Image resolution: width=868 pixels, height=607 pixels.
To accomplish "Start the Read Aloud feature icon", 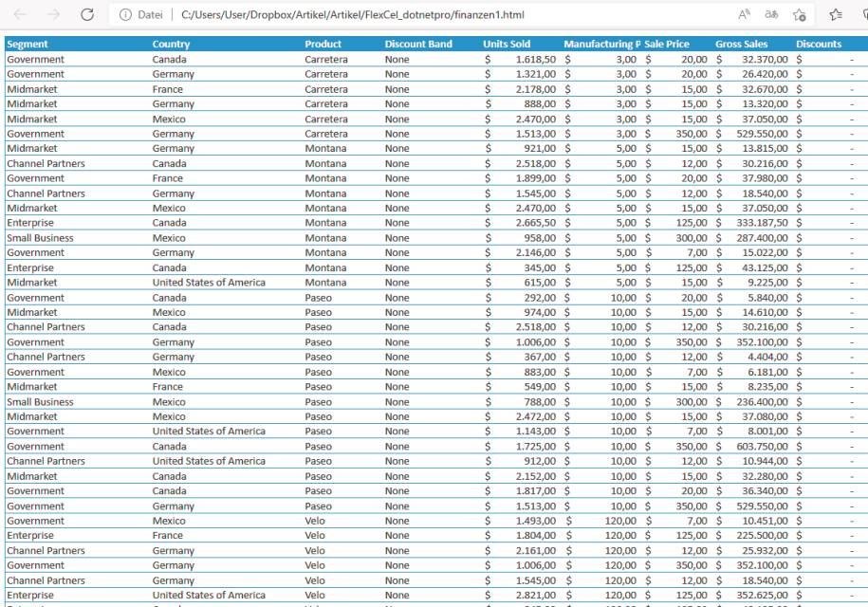I will [745, 15].
